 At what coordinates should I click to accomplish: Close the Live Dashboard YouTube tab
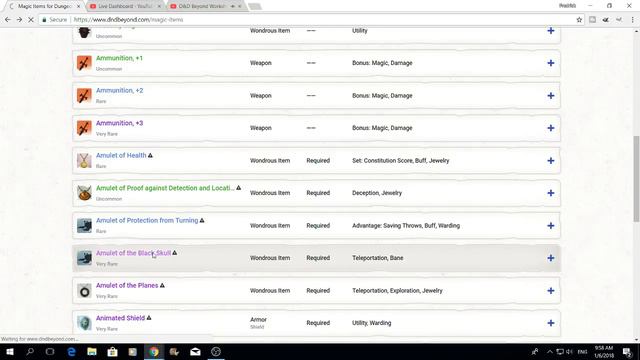(x=159, y=6)
